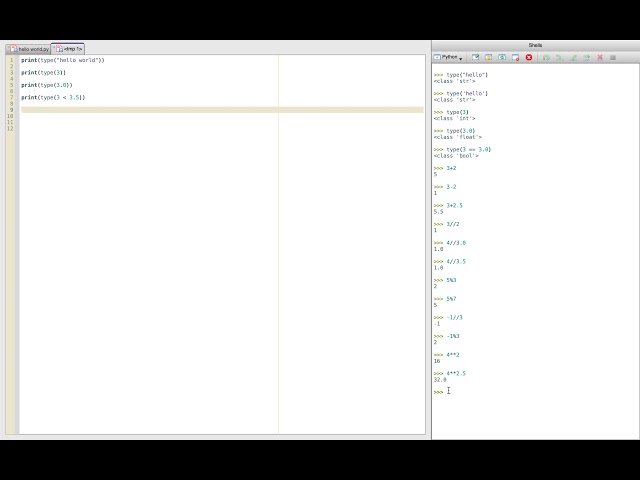Viewport: 640px width, 480px height.
Task: Click shell input 4//3.5
Action: [x=456, y=262]
